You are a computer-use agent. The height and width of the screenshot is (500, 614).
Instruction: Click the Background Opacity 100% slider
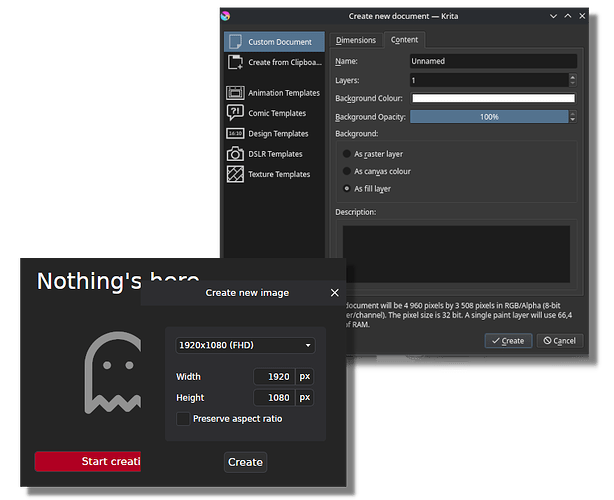click(489, 117)
